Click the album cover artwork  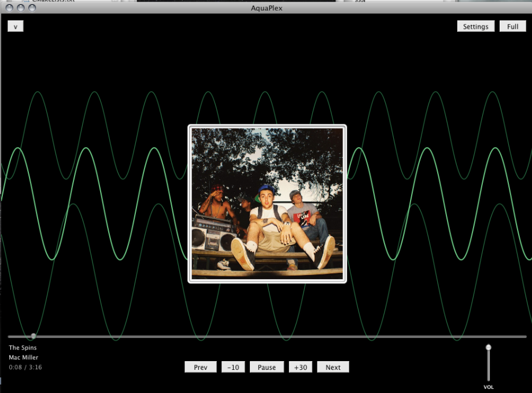tap(267, 204)
